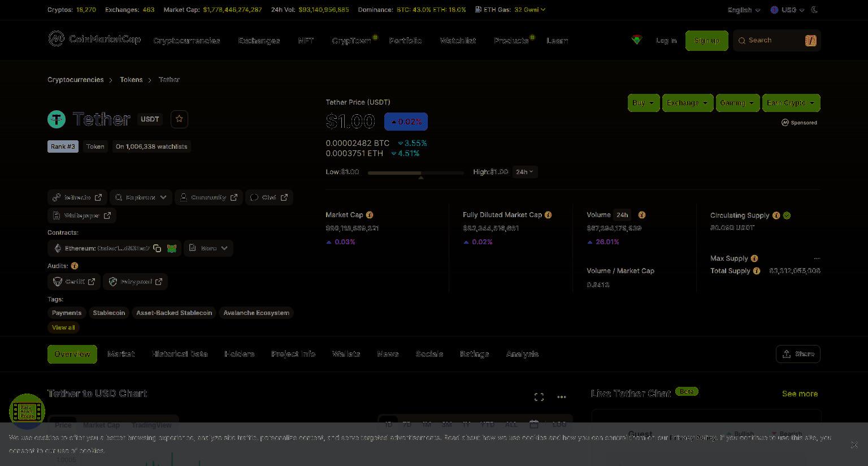Change the 24h Low/High range dropdown
The image size is (868, 466).
click(x=524, y=172)
